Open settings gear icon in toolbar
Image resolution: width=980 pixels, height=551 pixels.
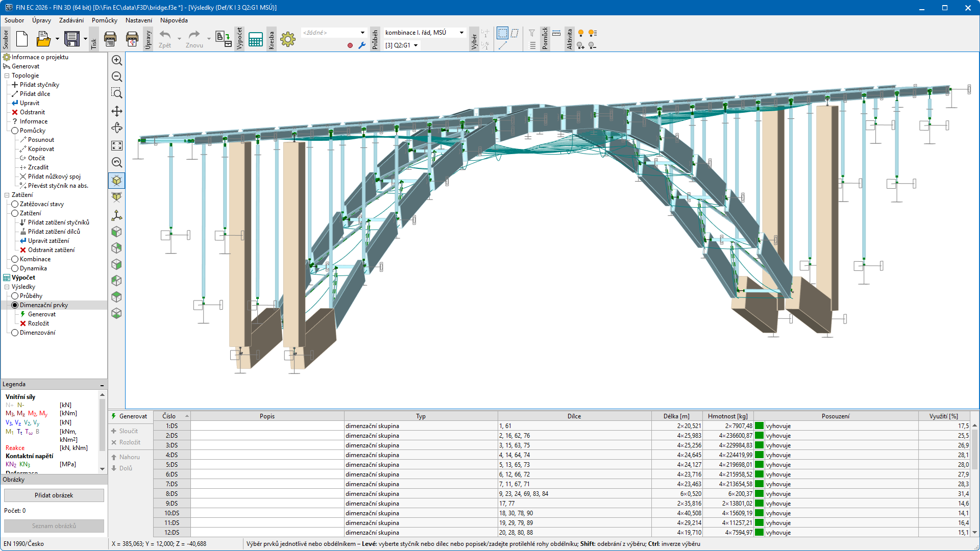288,39
